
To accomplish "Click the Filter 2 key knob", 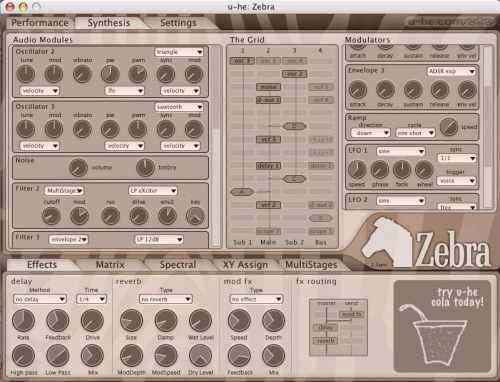I will pos(195,216).
